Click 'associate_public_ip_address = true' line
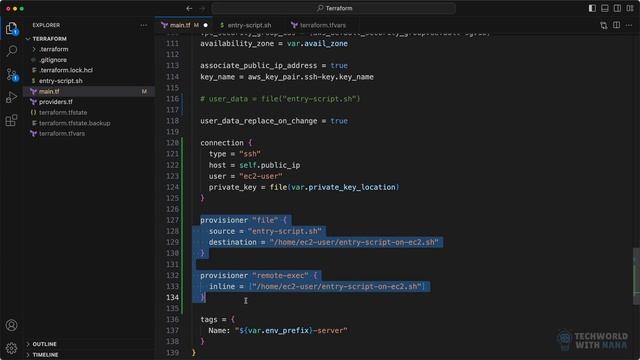Screen dimensions: 640x360 tap(274, 65)
